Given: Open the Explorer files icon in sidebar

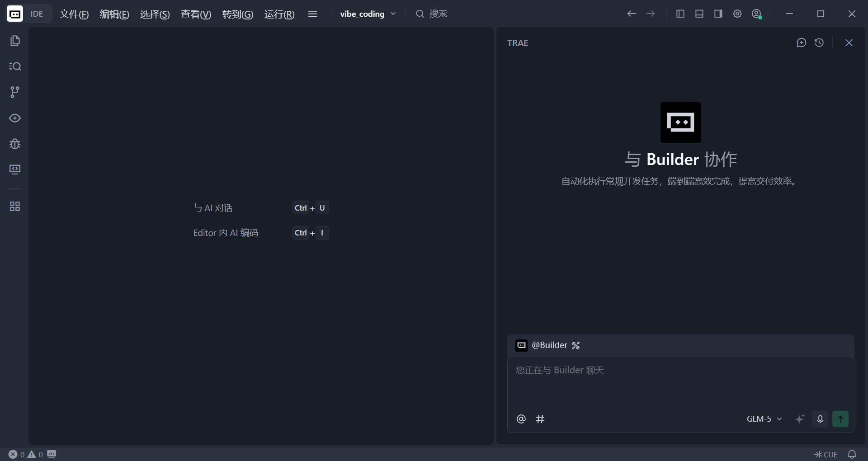Looking at the screenshot, I should point(15,41).
